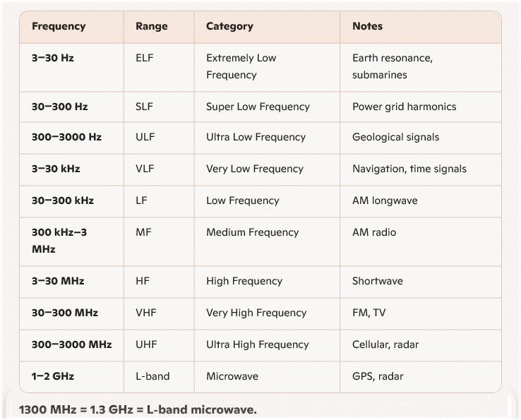Click the AM longwave note

pyautogui.click(x=385, y=200)
